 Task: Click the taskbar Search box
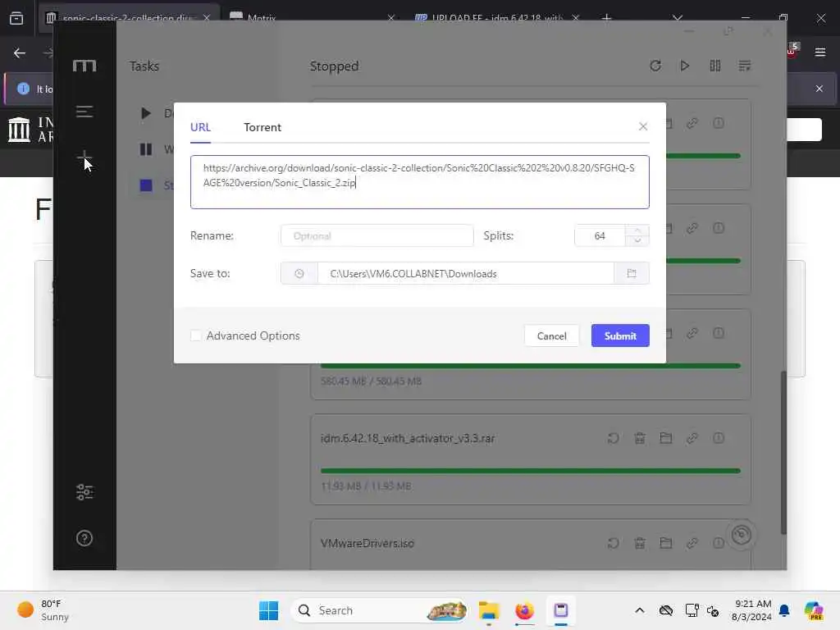[379, 610]
